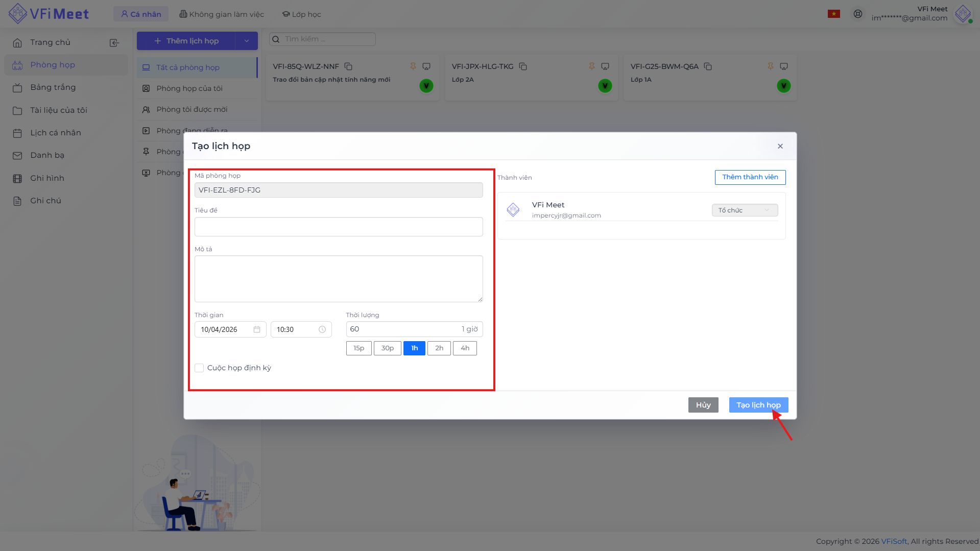Click the Tạo lịch họp submit button

point(758,405)
